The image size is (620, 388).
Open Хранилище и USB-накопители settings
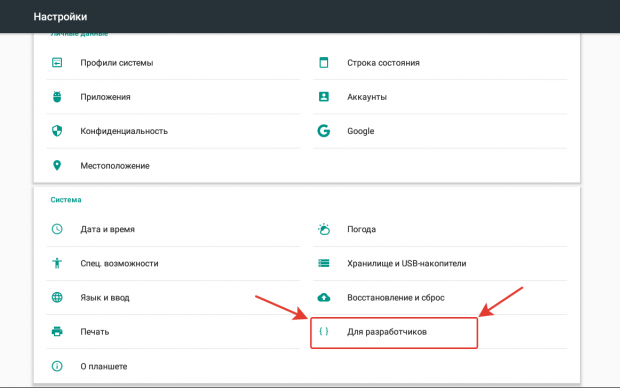(440, 263)
